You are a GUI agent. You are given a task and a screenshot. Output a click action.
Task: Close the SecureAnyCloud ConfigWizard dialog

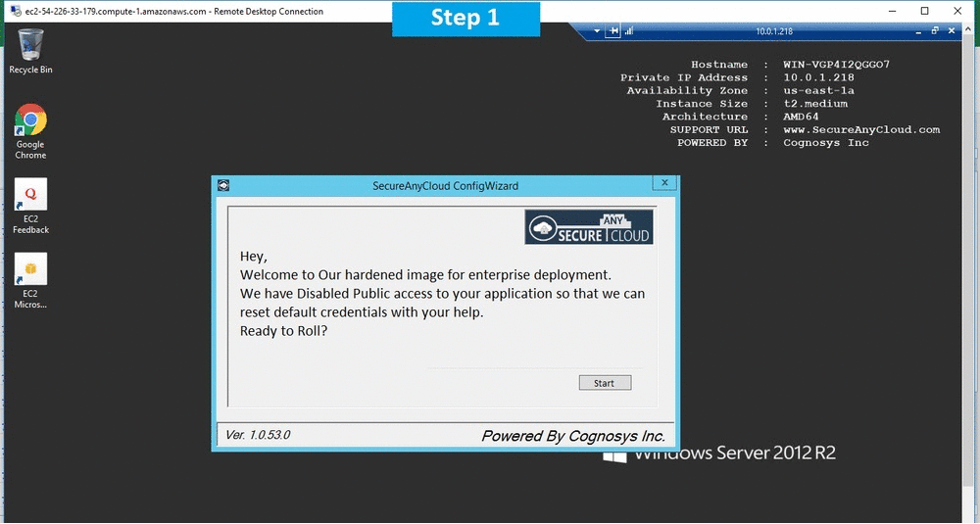tap(664, 183)
